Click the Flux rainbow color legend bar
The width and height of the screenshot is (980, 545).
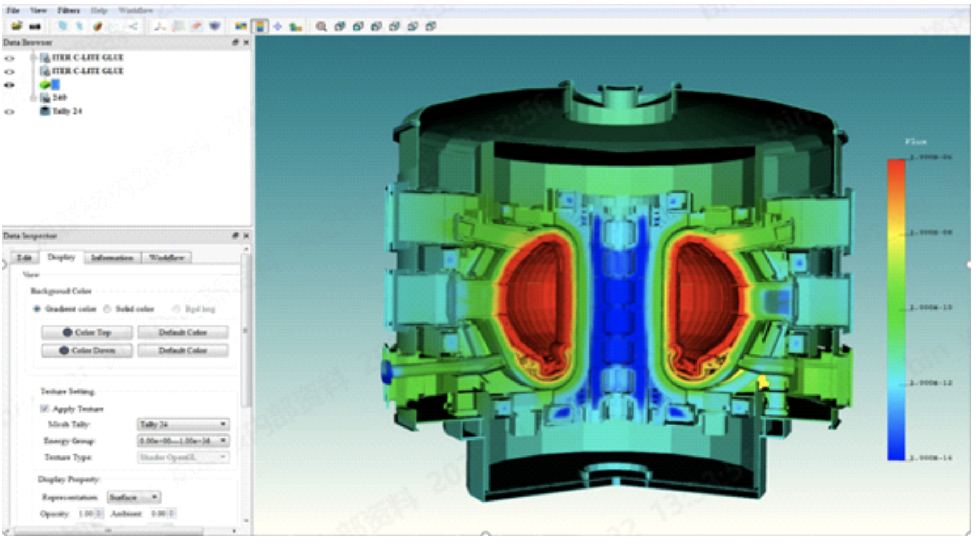[x=896, y=309]
